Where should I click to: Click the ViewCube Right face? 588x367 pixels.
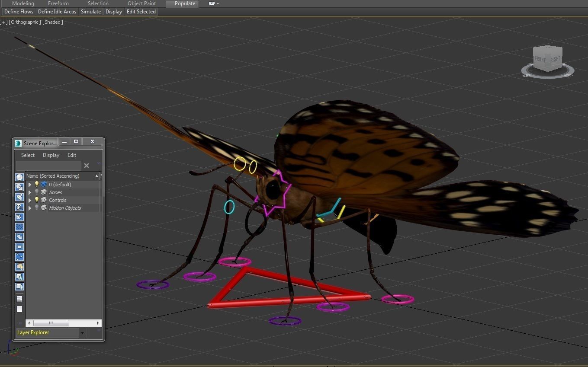555,59
